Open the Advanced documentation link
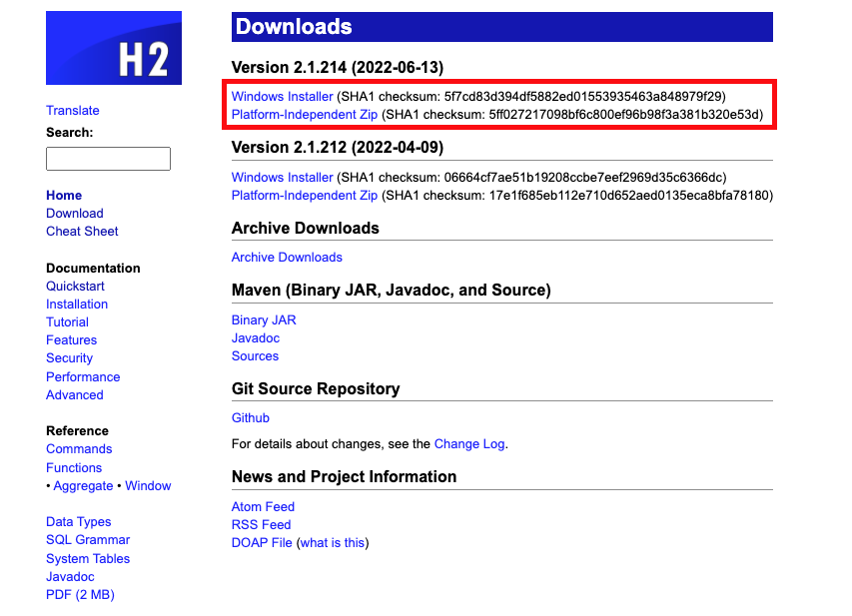 pos(75,395)
